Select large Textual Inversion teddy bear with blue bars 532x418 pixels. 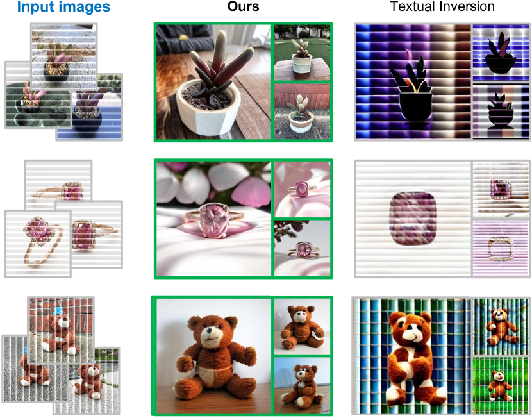pos(412,356)
